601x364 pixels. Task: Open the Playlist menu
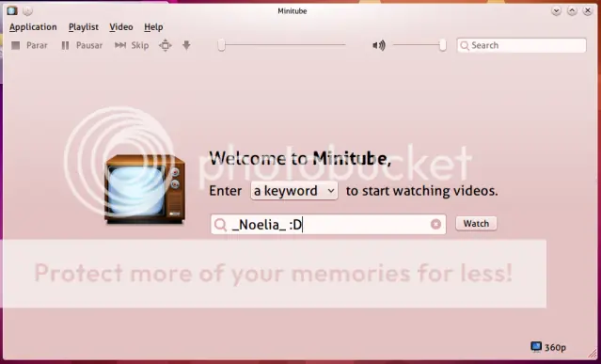click(x=83, y=27)
